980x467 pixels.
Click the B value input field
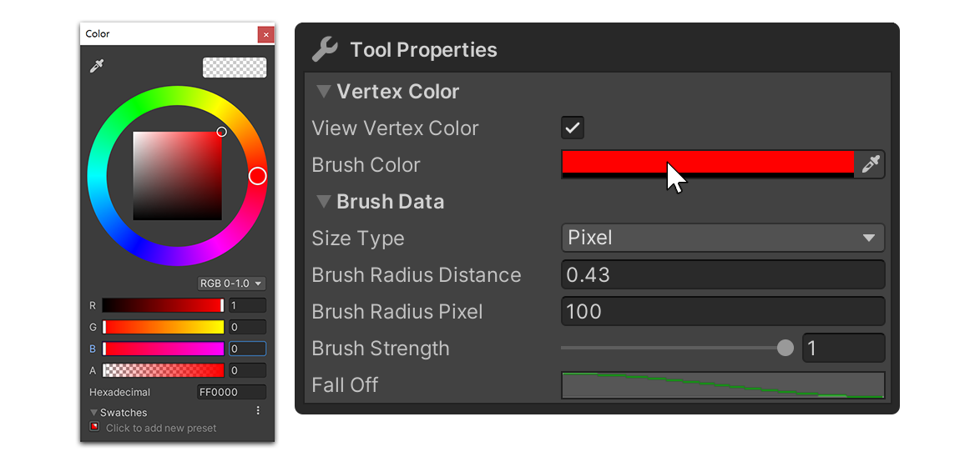click(x=247, y=349)
